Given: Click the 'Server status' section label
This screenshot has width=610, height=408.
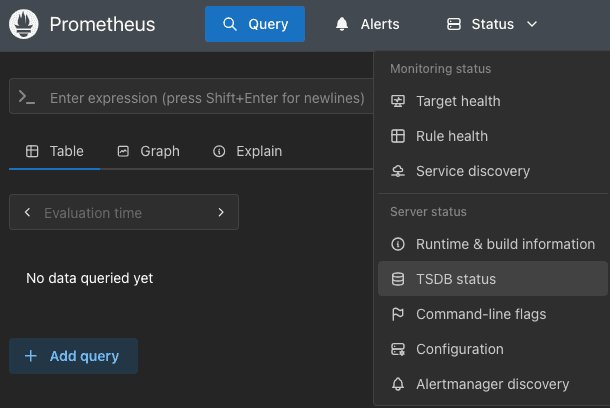Looking at the screenshot, I should tap(428, 212).
